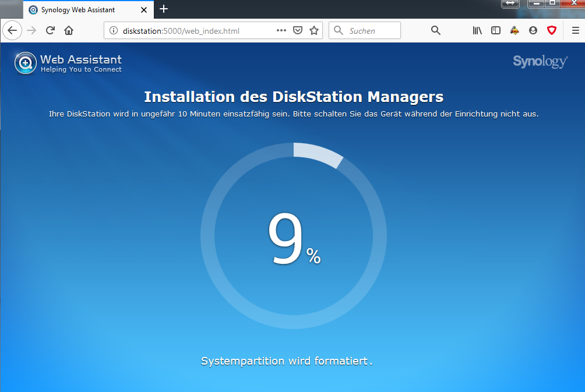Click the Synology brand logo
The width and height of the screenshot is (585, 392).
click(540, 62)
